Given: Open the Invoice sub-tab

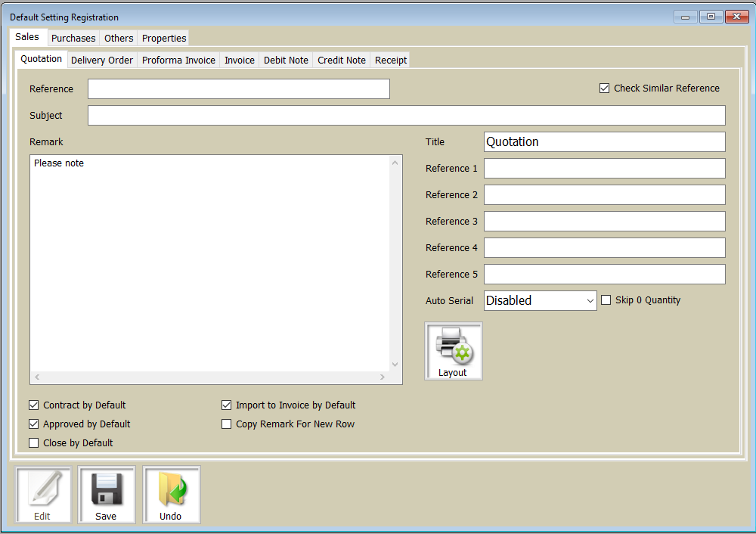Looking at the screenshot, I should [239, 61].
